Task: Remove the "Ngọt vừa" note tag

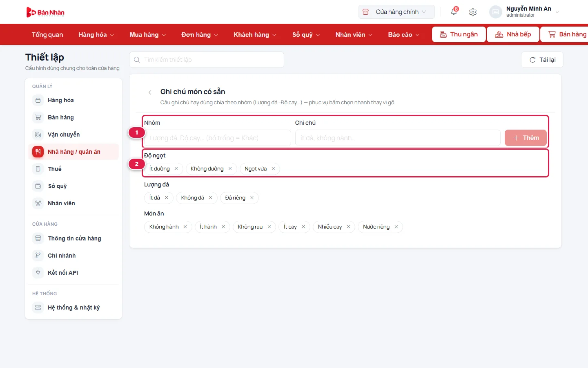Action: (x=273, y=168)
